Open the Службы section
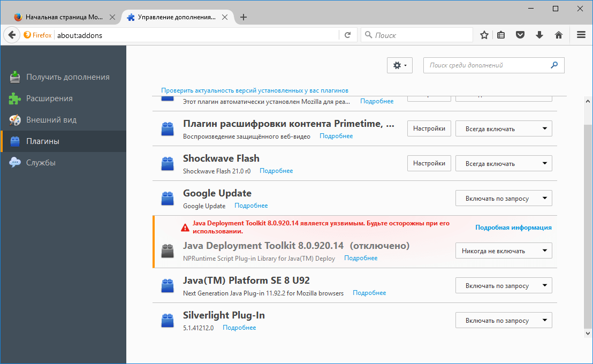The height and width of the screenshot is (364, 593). coord(47,162)
